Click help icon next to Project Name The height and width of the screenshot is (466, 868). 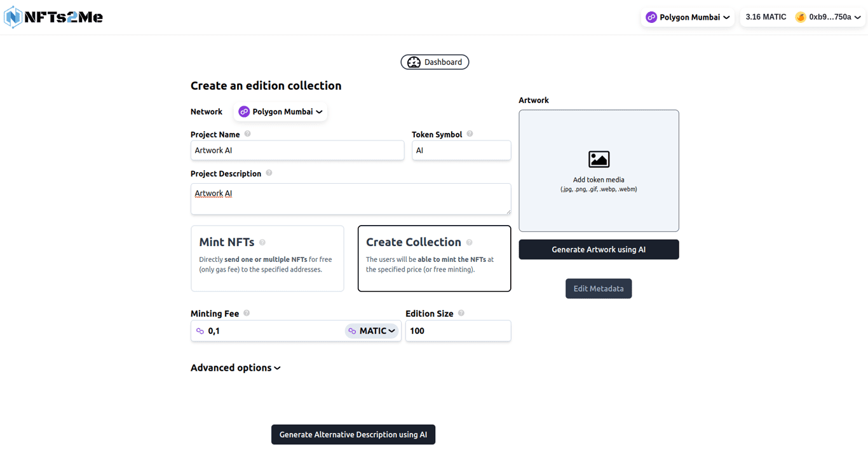pyautogui.click(x=248, y=134)
